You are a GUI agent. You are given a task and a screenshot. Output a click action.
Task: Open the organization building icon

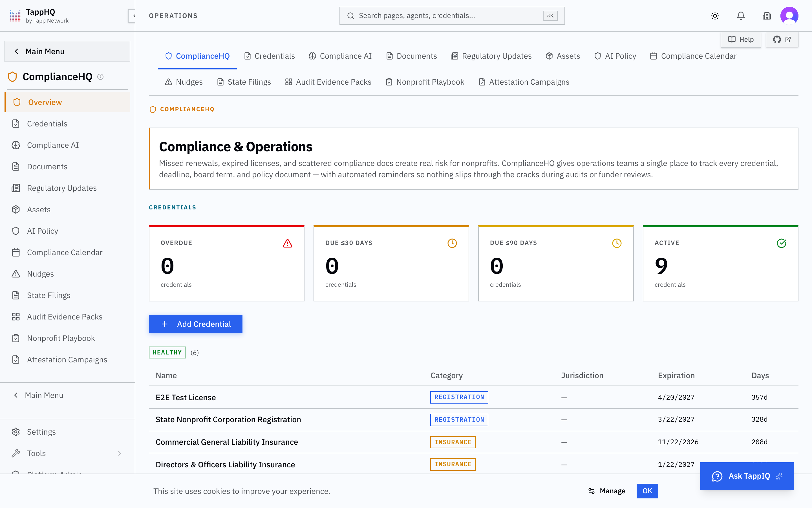point(767,16)
